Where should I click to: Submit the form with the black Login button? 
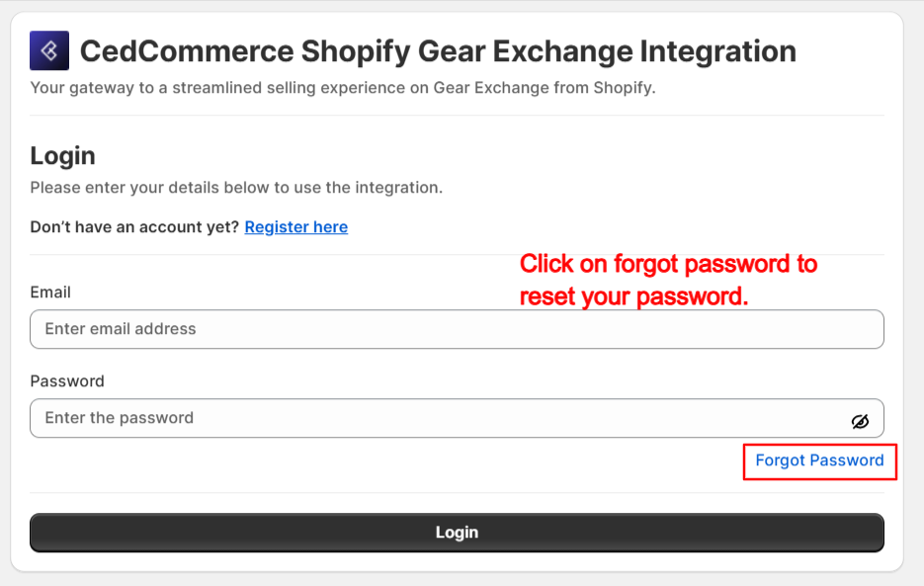pos(457,533)
